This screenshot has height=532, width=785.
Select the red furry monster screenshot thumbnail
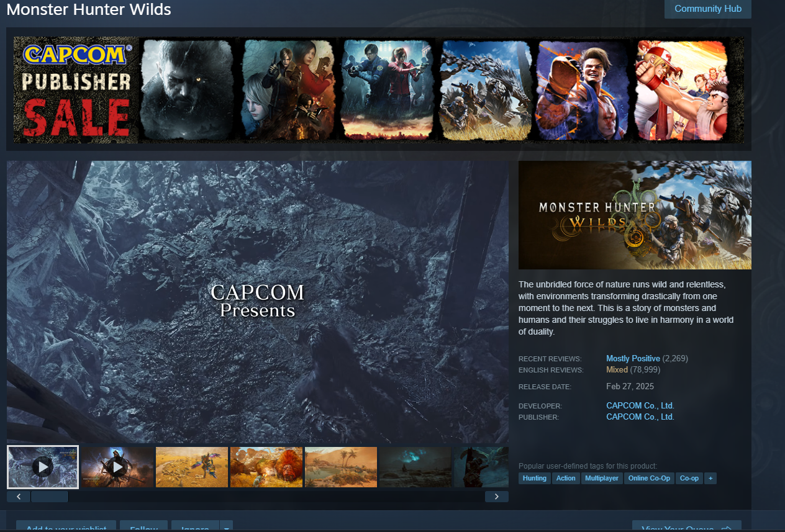(266, 467)
